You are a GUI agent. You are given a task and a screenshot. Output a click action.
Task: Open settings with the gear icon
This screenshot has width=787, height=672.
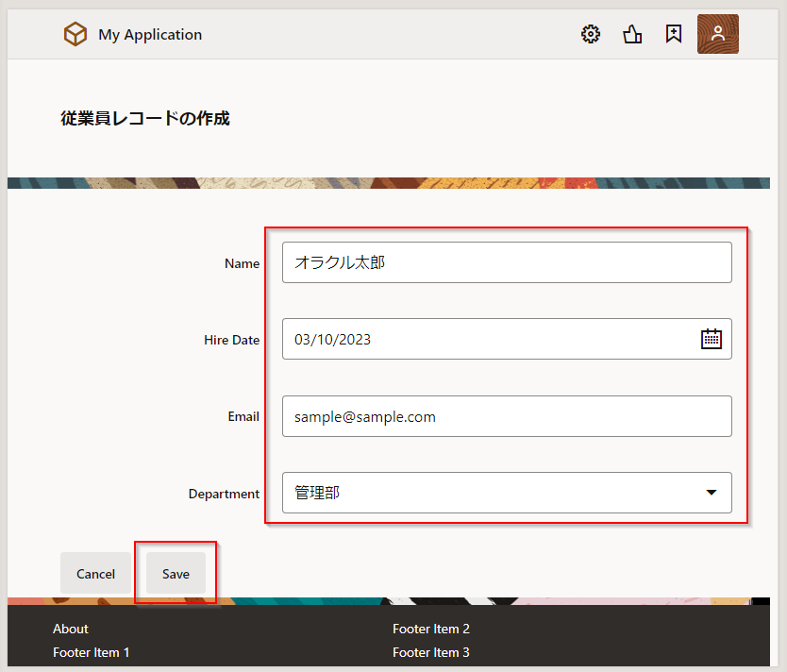point(591,35)
